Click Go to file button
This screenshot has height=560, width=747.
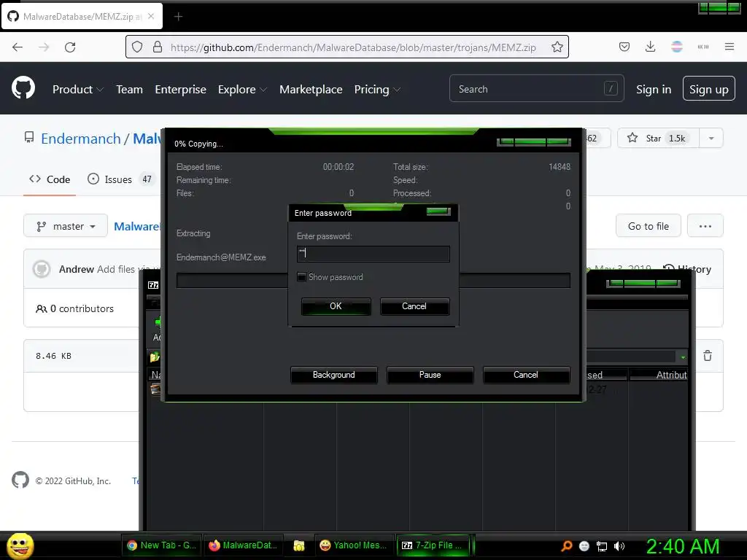648,226
